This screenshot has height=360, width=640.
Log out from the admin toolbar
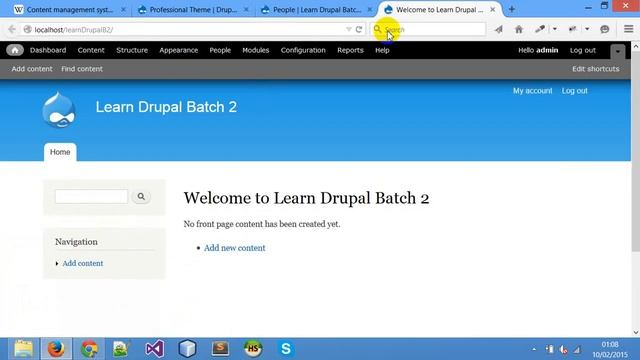583,50
